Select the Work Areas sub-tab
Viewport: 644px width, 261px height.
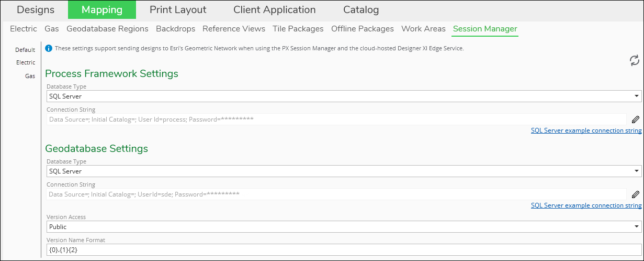(423, 29)
